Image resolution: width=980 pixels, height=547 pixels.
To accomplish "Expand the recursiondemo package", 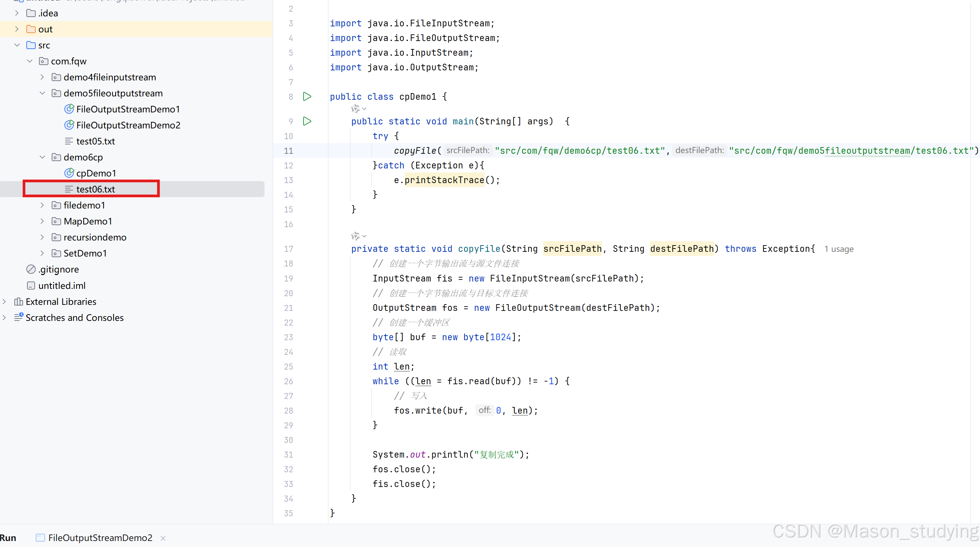I will (42, 237).
